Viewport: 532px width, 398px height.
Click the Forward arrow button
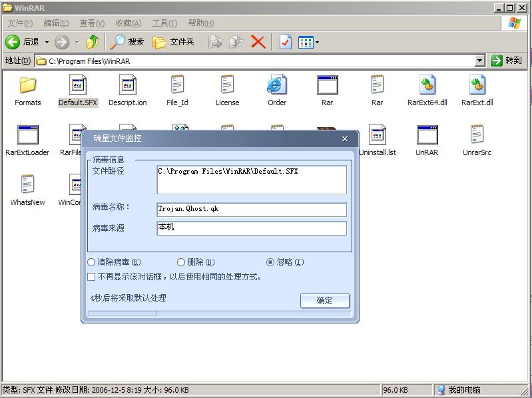point(62,42)
